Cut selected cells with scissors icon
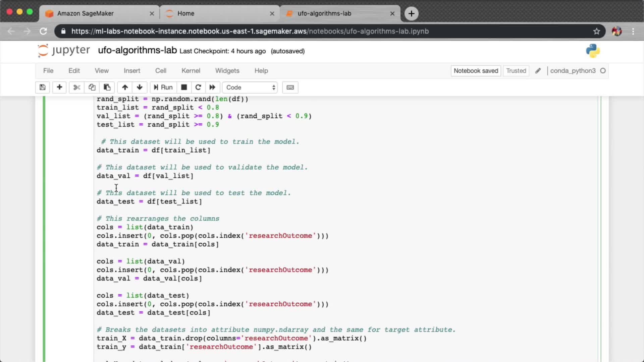 77,87
